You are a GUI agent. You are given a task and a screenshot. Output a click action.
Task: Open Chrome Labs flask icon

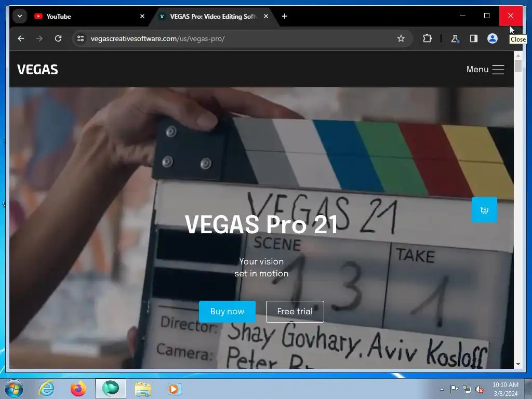[x=455, y=38]
